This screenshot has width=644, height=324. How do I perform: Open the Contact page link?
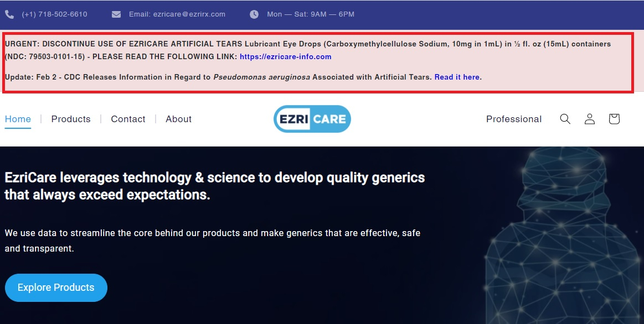pos(128,119)
